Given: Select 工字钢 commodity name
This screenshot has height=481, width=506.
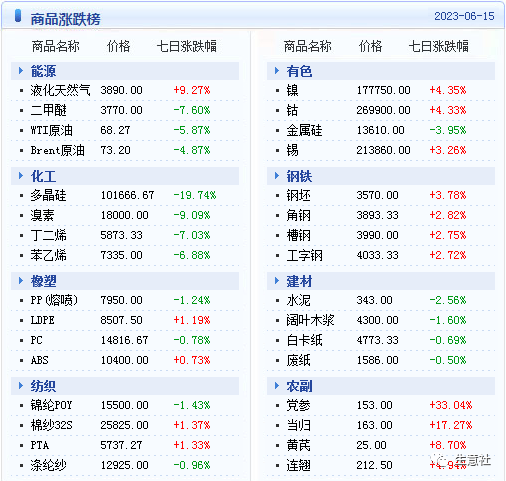Looking at the screenshot, I should click(304, 255).
